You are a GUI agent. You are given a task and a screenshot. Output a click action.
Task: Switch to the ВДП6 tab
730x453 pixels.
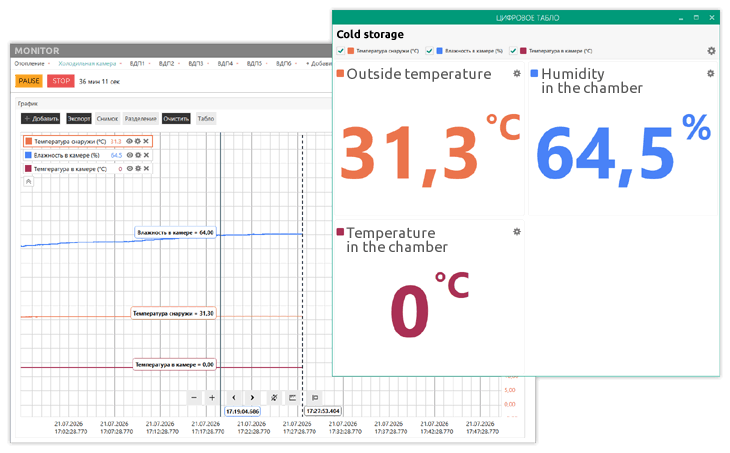pos(284,64)
